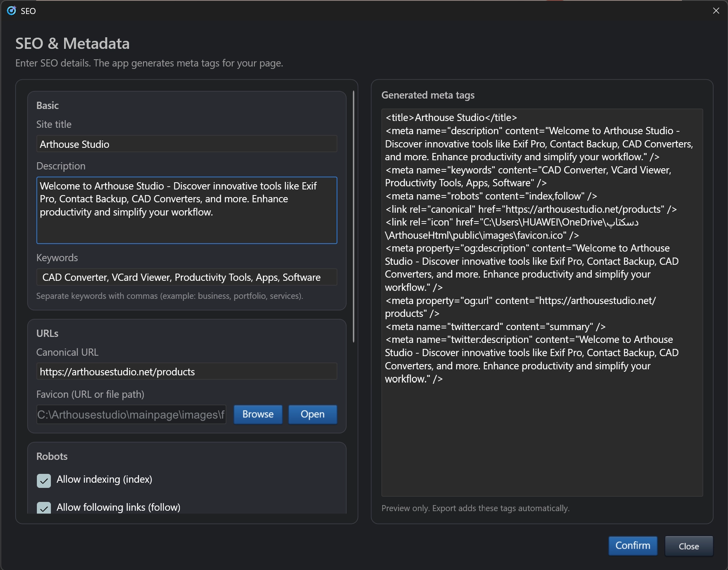This screenshot has height=570, width=728.
Task: Uncheck Allow indexing (index)
Action: coord(44,481)
